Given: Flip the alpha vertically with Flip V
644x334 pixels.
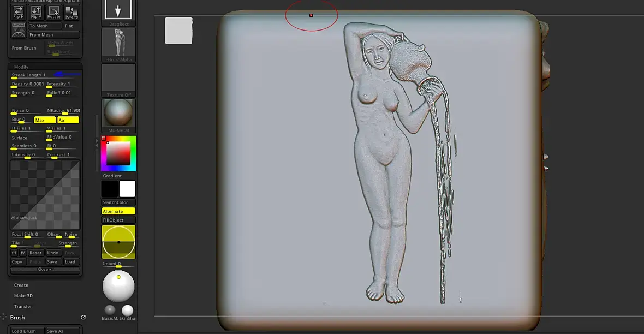Looking at the screenshot, I should point(36,12).
